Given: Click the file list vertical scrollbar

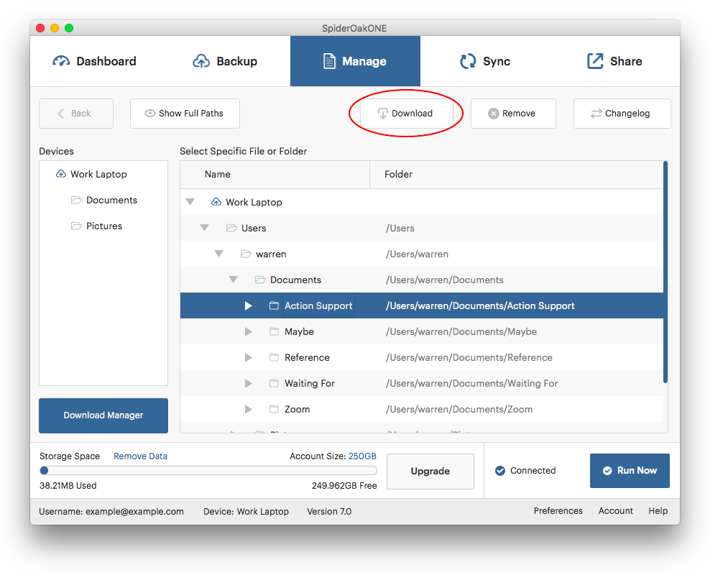Looking at the screenshot, I should (665, 273).
